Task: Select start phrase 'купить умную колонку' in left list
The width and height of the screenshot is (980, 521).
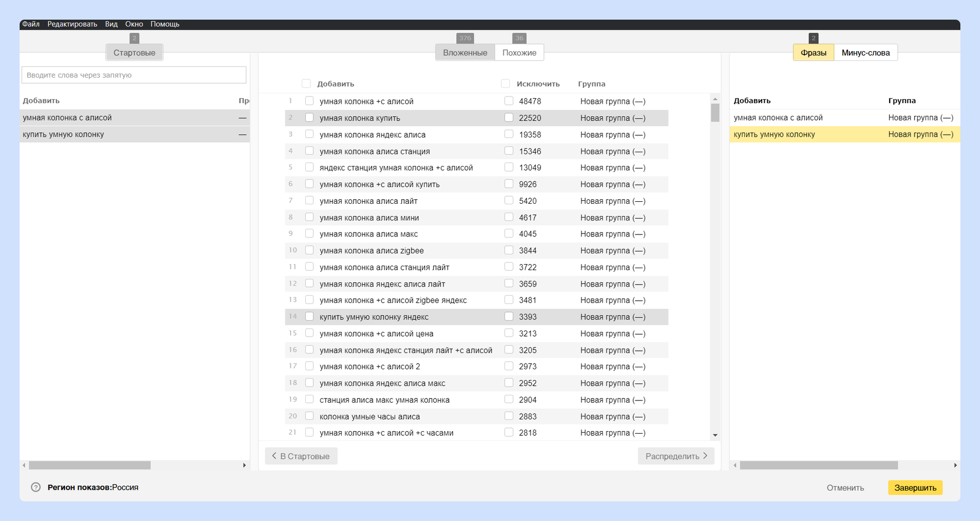Action: pos(135,134)
